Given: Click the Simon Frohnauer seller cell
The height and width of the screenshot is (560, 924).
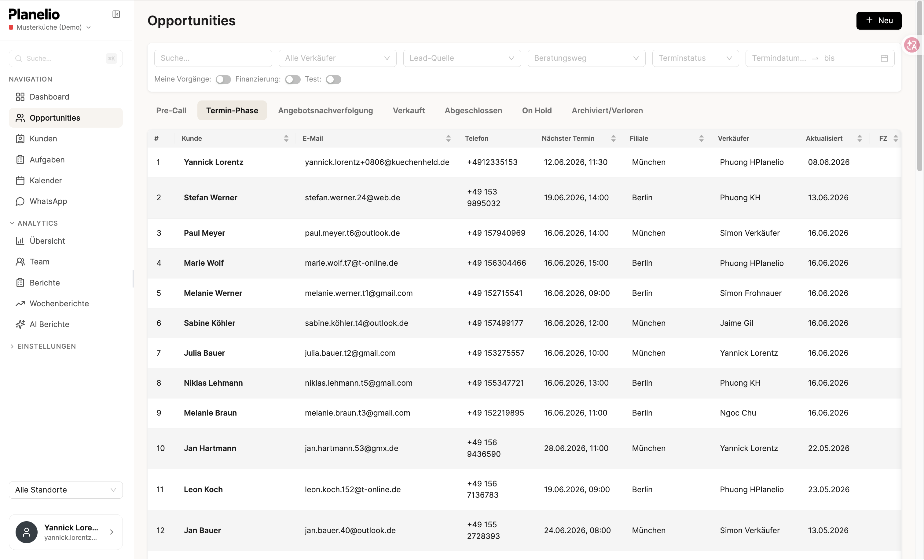Looking at the screenshot, I should coord(750,293).
